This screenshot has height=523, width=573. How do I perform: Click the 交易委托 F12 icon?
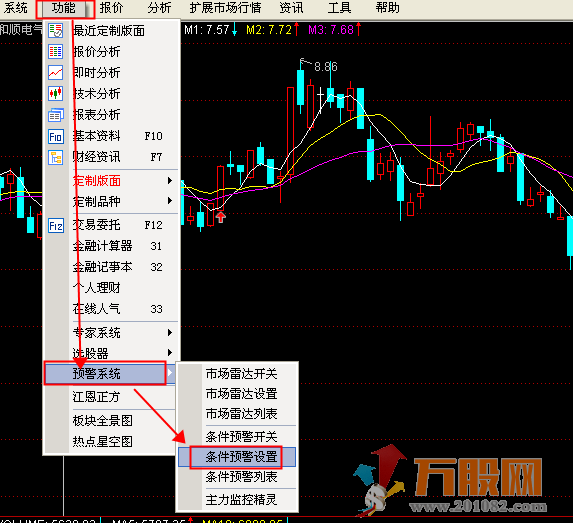(56, 226)
